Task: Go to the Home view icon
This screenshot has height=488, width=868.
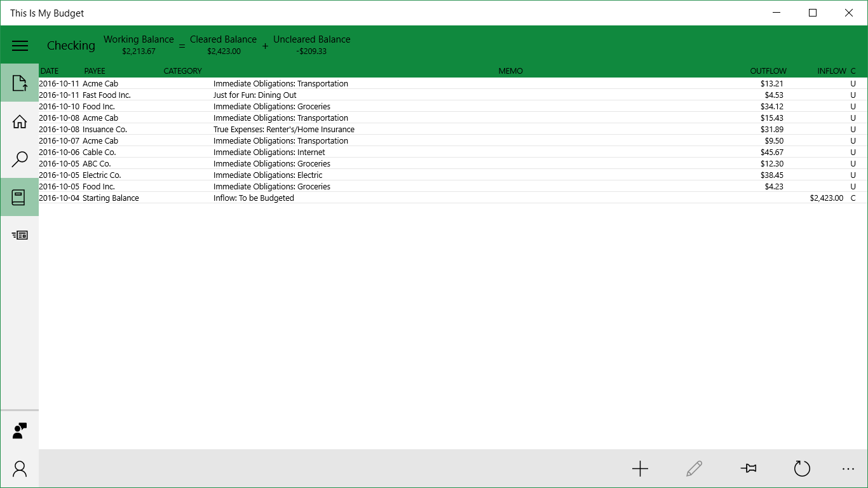Action: click(19, 121)
